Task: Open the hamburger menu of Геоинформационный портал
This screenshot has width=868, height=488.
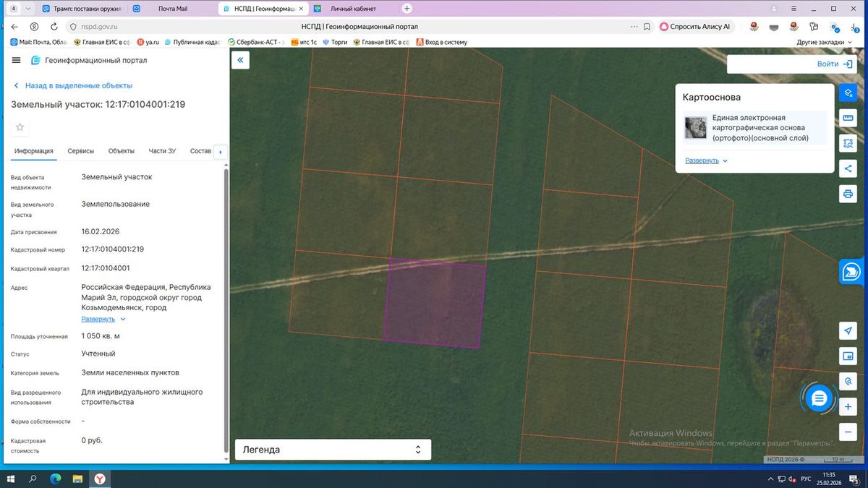Action: pos(17,60)
